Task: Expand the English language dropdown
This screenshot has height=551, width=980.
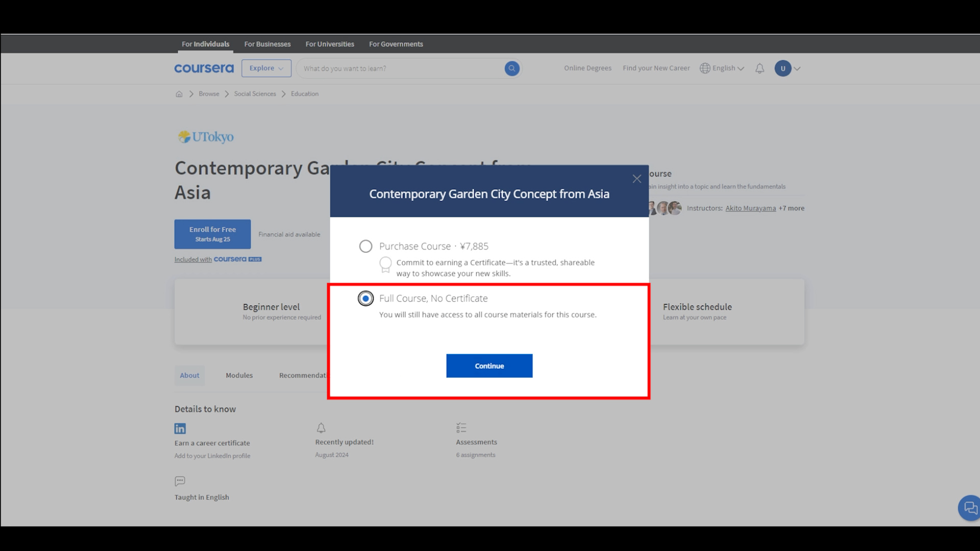Action: [722, 68]
